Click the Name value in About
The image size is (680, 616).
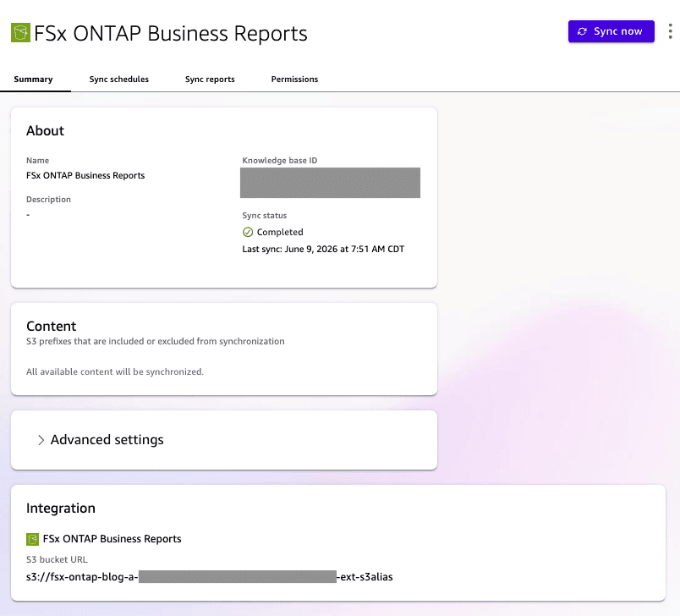pyautogui.click(x=85, y=175)
